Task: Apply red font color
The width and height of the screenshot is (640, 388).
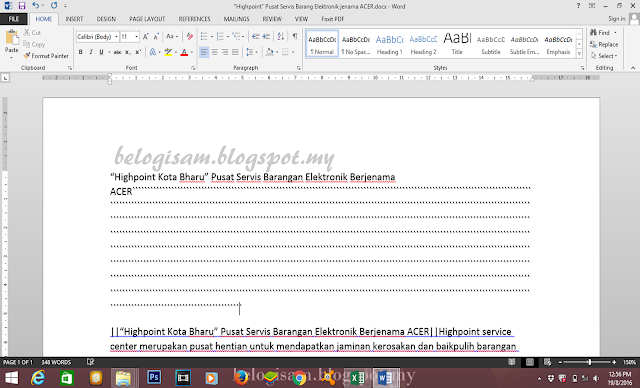Action: pos(184,52)
